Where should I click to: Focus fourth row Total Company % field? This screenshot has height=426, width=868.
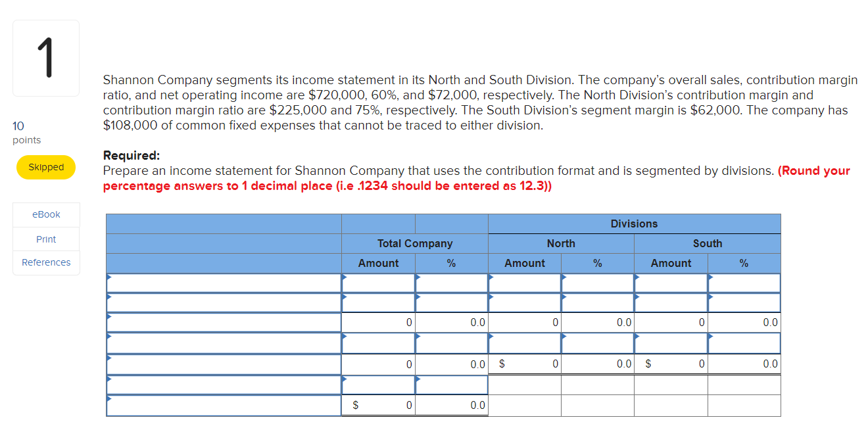tap(452, 343)
